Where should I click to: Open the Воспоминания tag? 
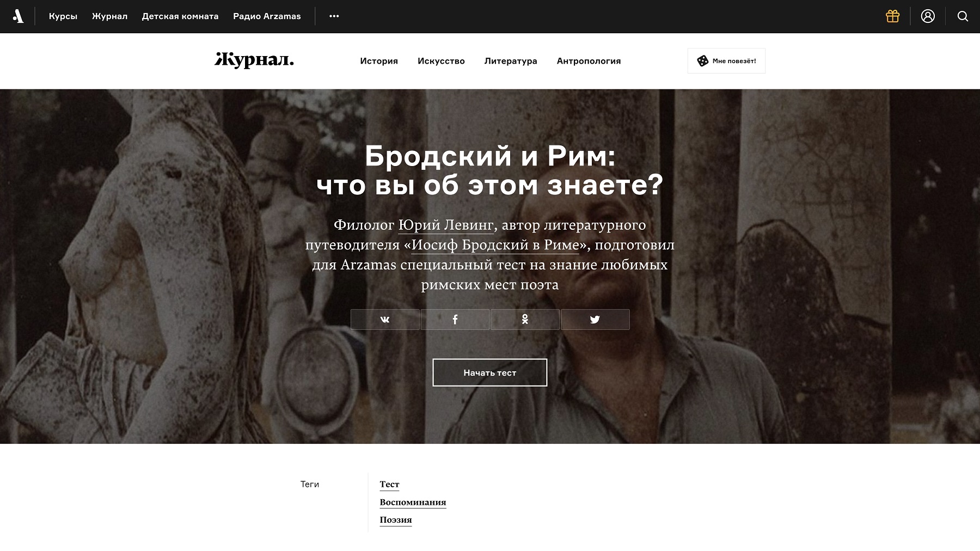(x=413, y=502)
